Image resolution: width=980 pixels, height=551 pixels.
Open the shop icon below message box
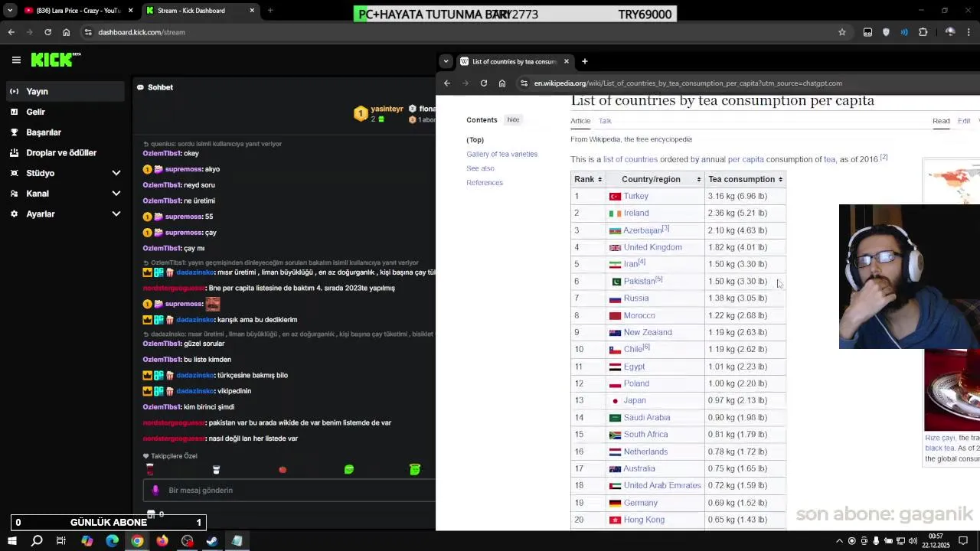click(151, 514)
